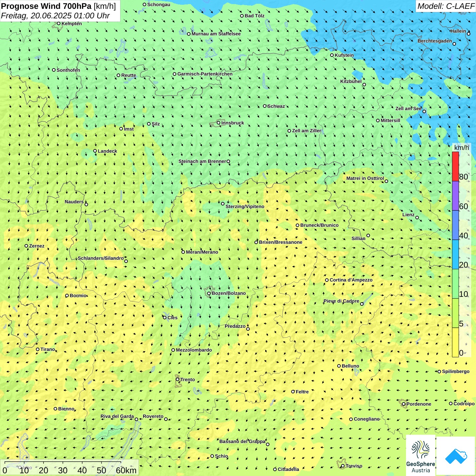The width and height of the screenshot is (476, 476).
Task: Click the 'Conegliano' label
Action: point(367,419)
